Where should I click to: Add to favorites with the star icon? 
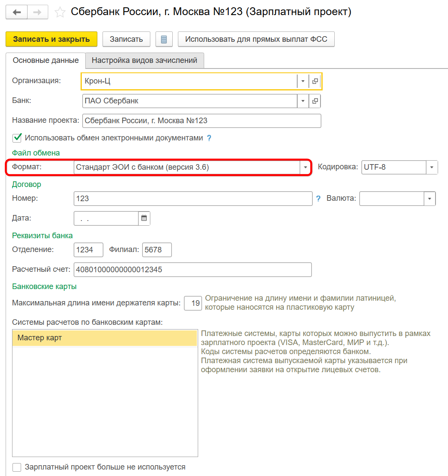[60, 12]
